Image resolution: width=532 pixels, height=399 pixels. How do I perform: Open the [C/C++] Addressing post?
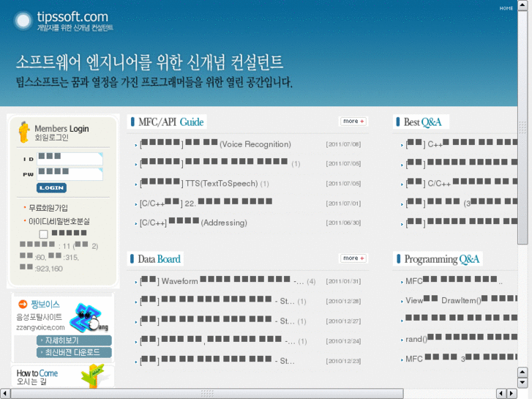[x=193, y=223]
